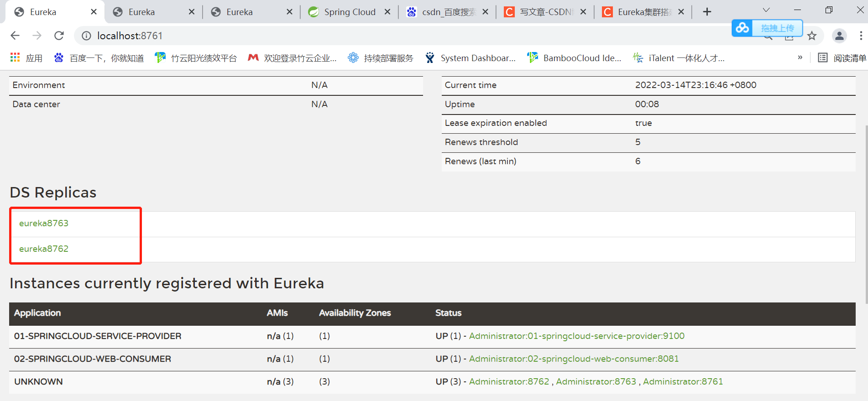
Task: Open Administrator:01-springcloud-service-provider:9100 instance link
Action: 577,336
